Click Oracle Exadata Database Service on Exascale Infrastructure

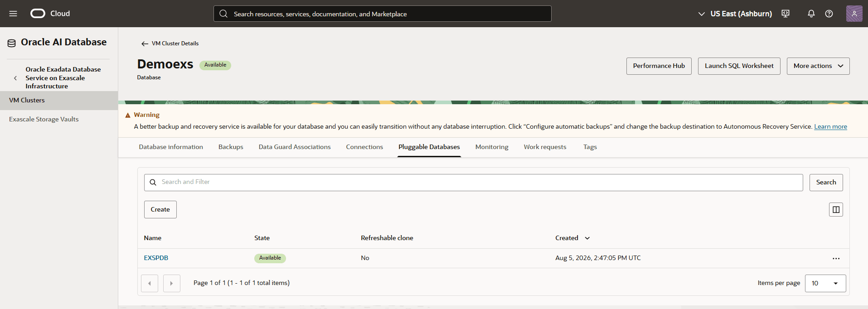point(63,78)
